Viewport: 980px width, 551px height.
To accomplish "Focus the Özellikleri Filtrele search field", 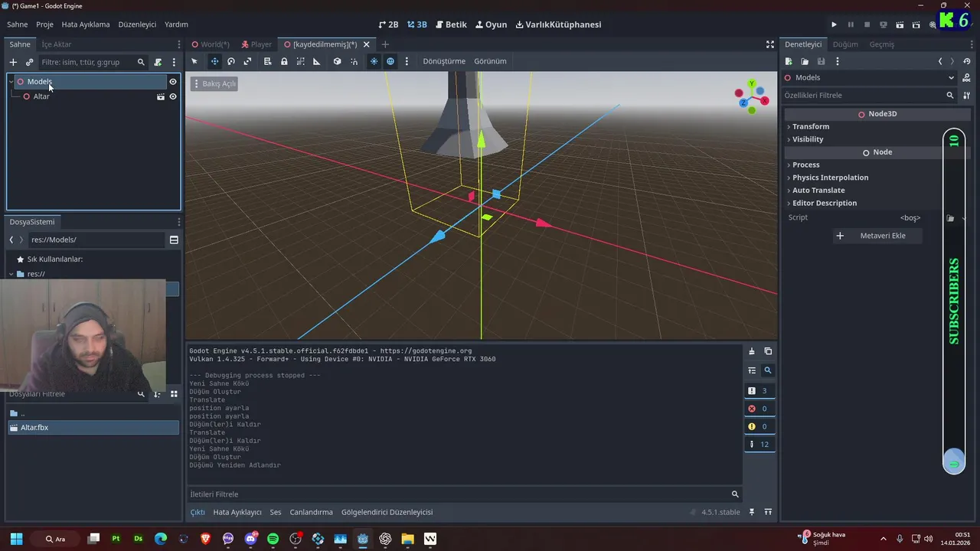I will [870, 96].
